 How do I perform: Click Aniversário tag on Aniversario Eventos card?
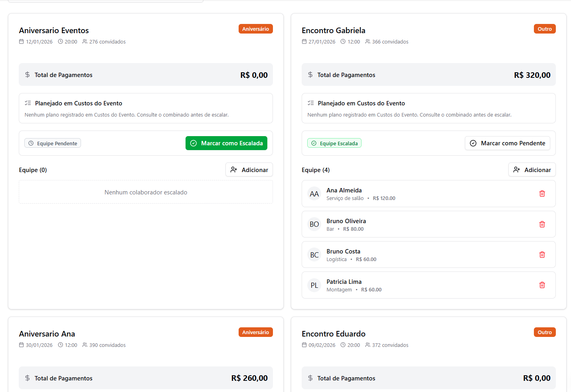[255, 29]
